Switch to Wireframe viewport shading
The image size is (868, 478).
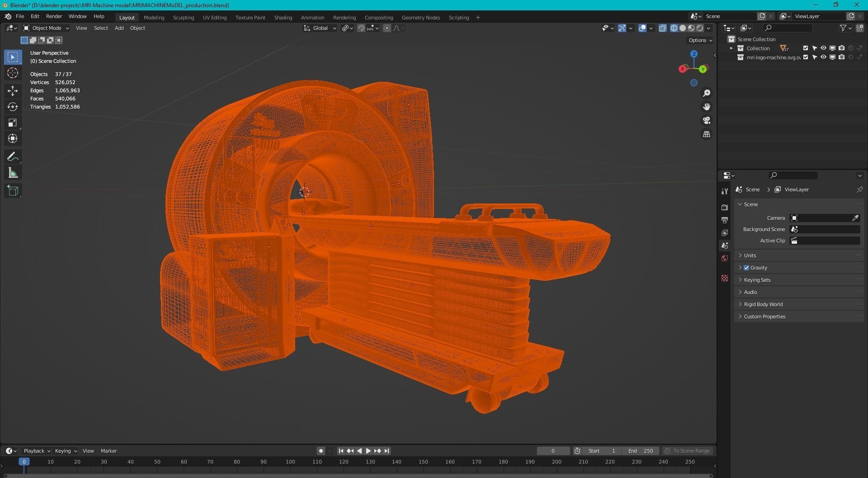point(674,28)
